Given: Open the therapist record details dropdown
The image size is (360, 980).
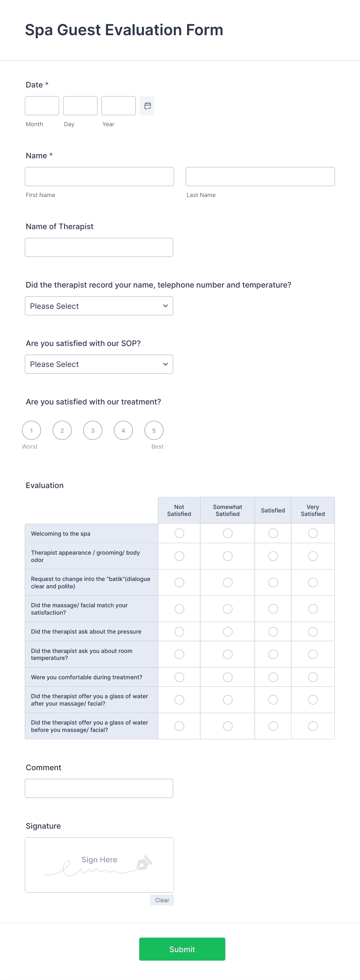Looking at the screenshot, I should click(99, 306).
